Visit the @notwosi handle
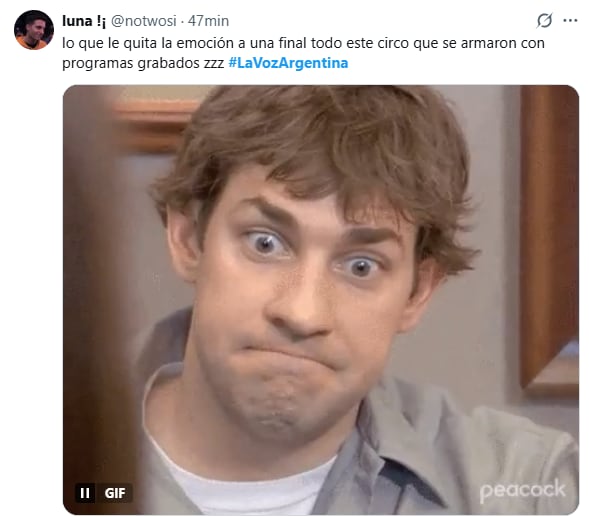 pyautogui.click(x=144, y=21)
